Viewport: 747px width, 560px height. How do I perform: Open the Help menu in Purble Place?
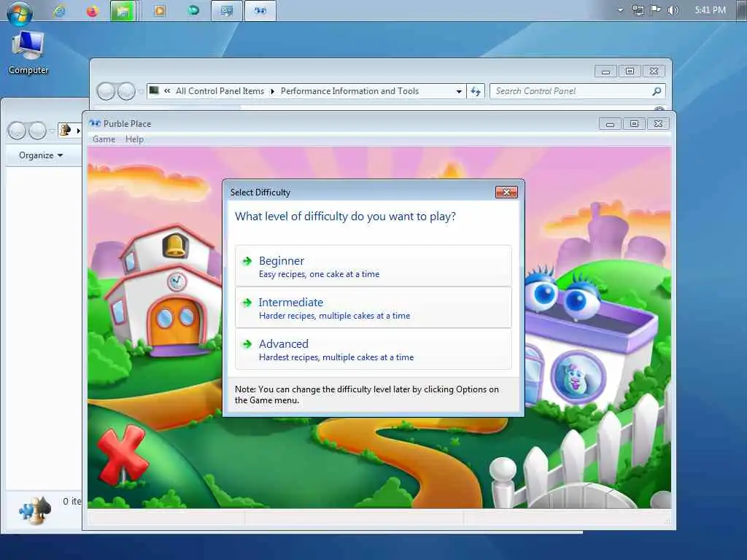tap(134, 139)
